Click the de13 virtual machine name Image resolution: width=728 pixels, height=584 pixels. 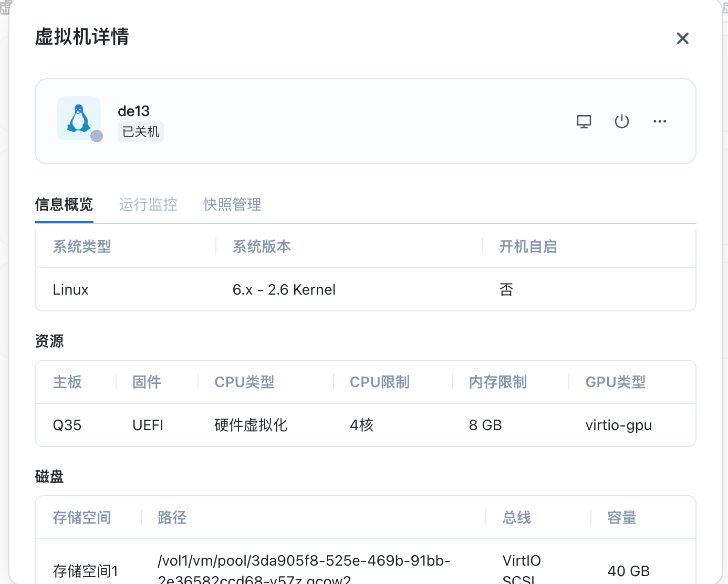tap(133, 111)
